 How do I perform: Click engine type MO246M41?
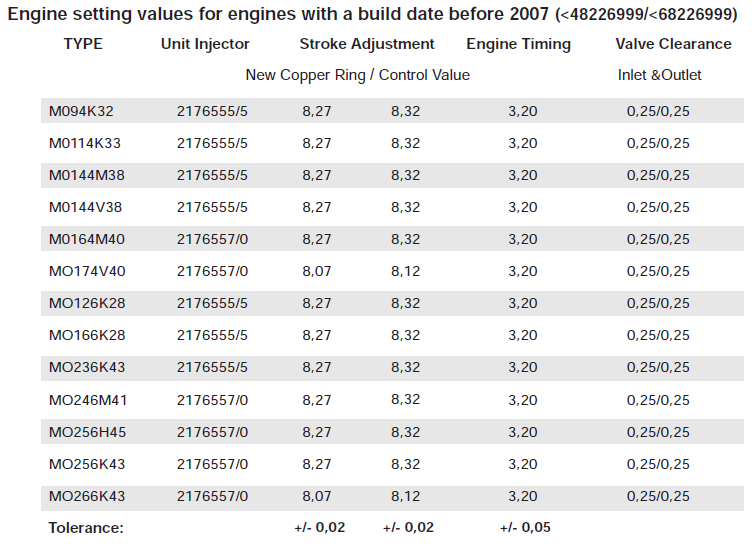click(88, 400)
